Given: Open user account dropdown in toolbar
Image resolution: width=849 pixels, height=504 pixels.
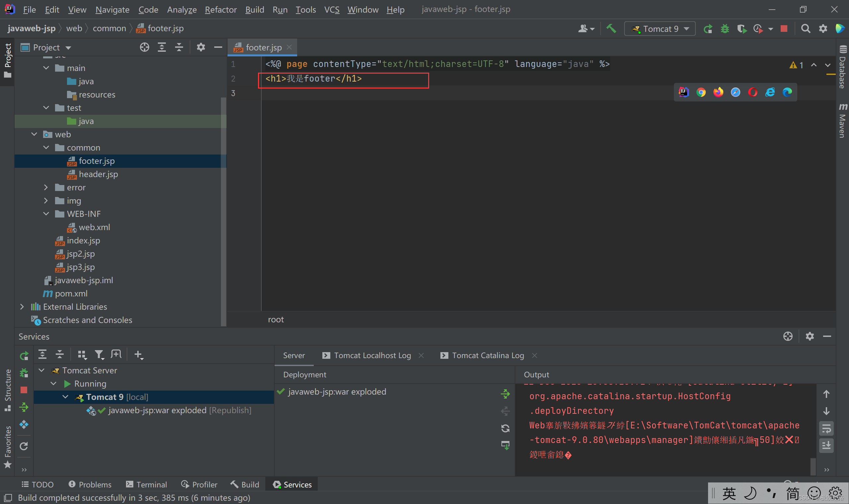Looking at the screenshot, I should point(586,29).
